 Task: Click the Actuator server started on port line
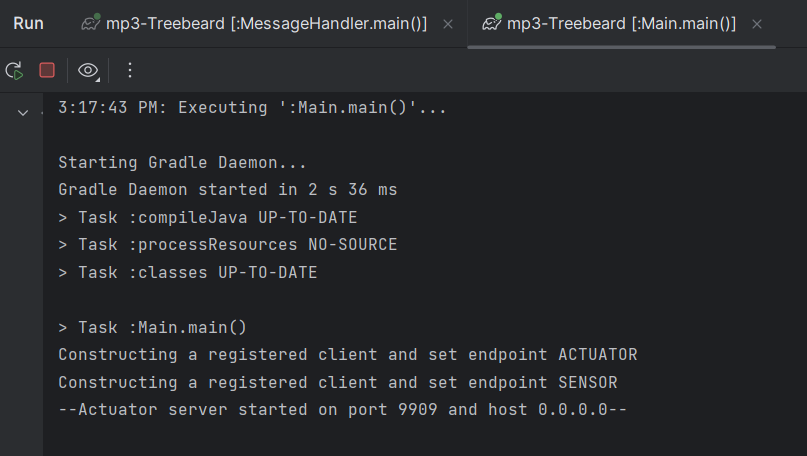(x=343, y=410)
